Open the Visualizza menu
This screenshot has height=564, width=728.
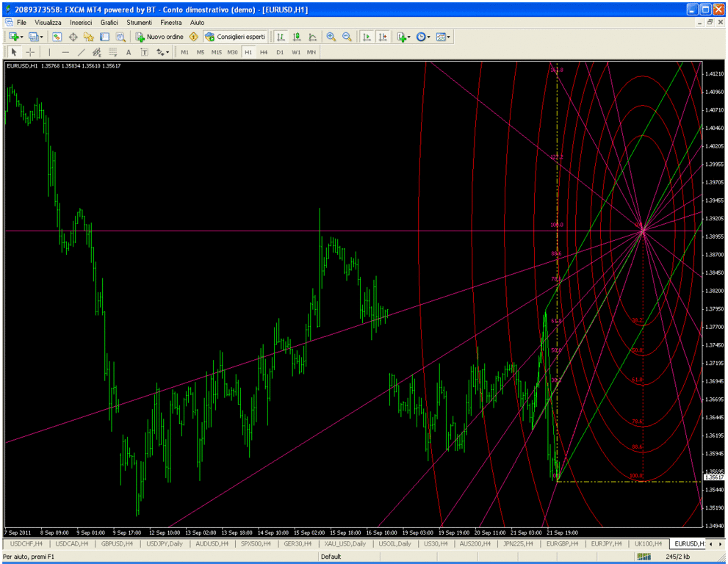(48, 22)
